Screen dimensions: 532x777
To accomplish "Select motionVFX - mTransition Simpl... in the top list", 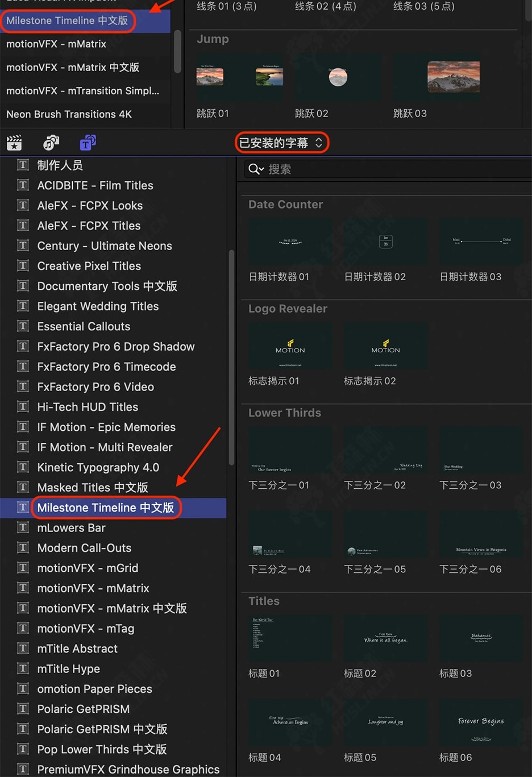I will [85, 90].
